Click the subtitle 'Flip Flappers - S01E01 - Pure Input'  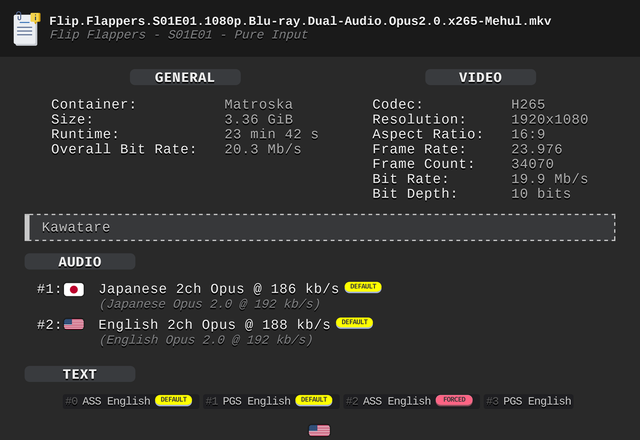click(178, 35)
